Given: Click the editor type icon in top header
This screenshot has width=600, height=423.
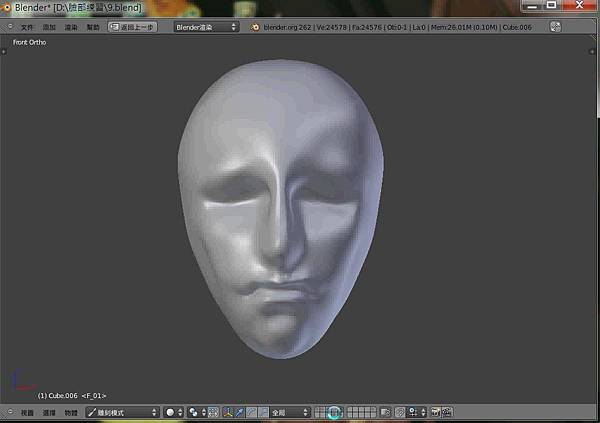Looking at the screenshot, I should (x=9, y=27).
